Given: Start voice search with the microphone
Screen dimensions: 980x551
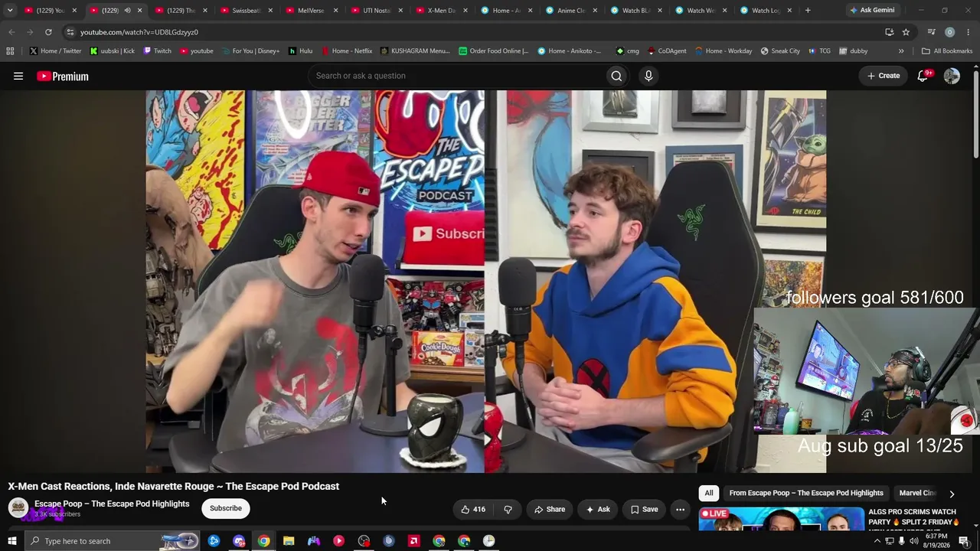Looking at the screenshot, I should point(648,76).
